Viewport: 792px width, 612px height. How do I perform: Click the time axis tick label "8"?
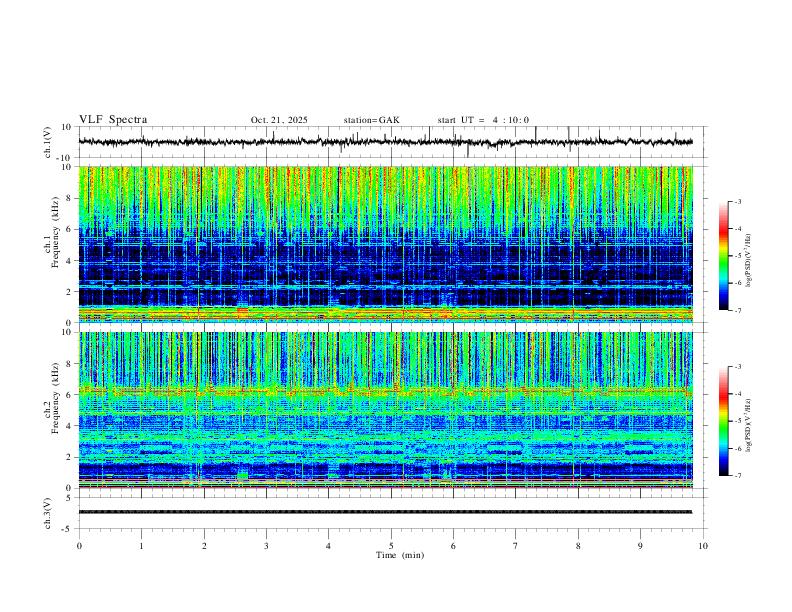click(578, 546)
